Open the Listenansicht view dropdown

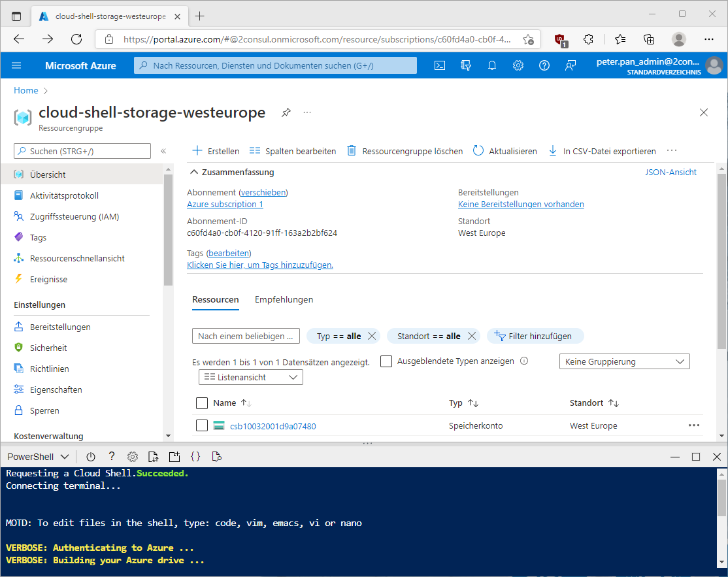coord(251,378)
